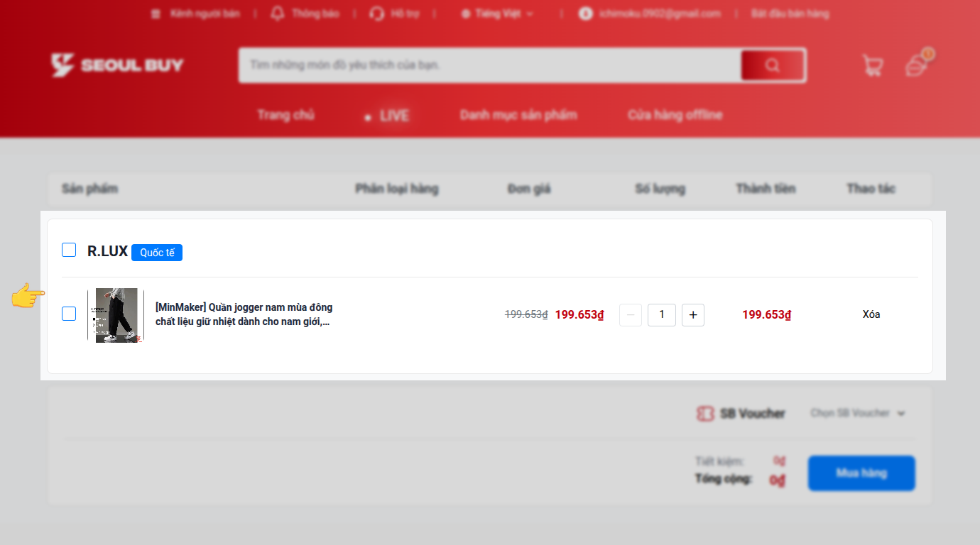
Task: Open Danh mục sản phẩm menu
Action: click(518, 115)
